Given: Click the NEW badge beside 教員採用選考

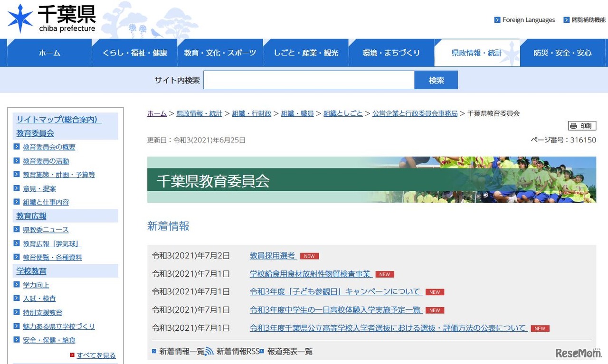Looking at the screenshot, I should click(x=309, y=256).
